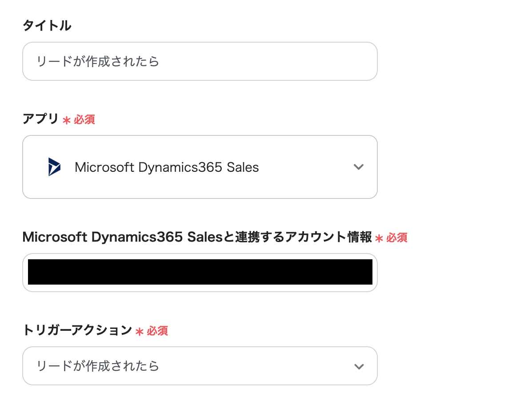Image resolution: width=528 pixels, height=420 pixels.
Task: Click the blacked-out account information field
Action: coord(200,272)
